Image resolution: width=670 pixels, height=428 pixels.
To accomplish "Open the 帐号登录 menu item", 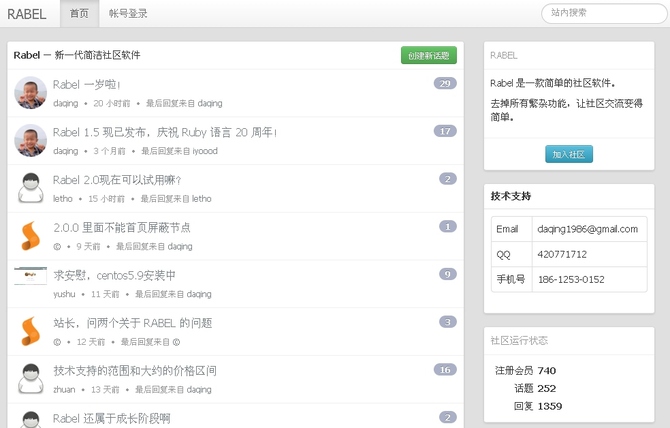I will tap(128, 14).
